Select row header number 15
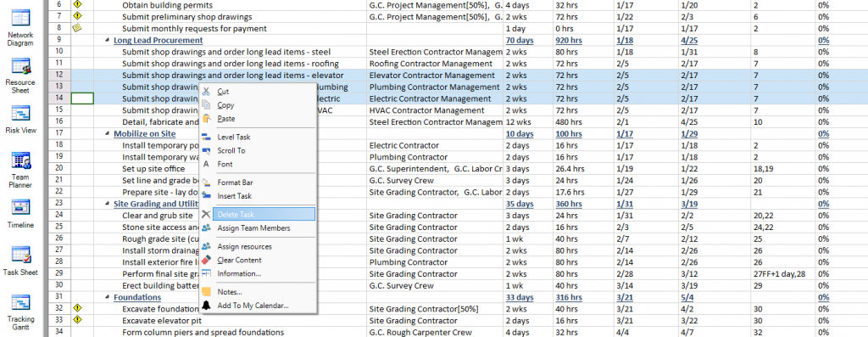This screenshot has width=868, height=337. click(x=60, y=110)
